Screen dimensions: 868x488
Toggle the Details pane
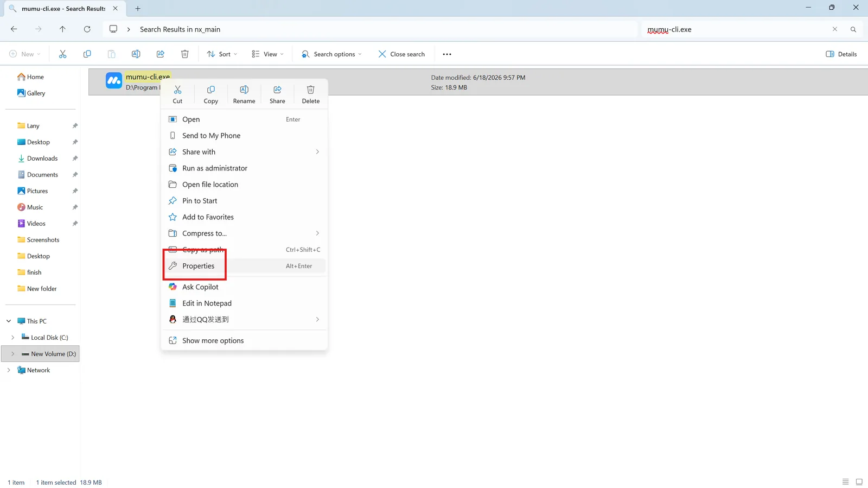[x=841, y=54]
